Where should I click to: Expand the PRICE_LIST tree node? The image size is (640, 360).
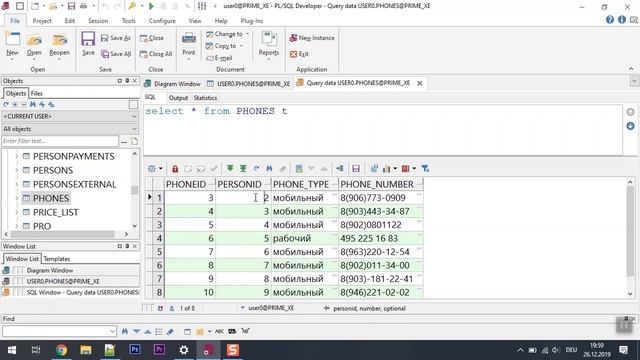pos(17,212)
